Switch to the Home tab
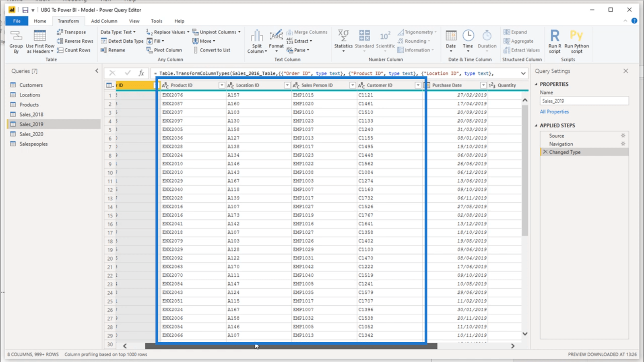The height and width of the screenshot is (362, 644). (40, 21)
